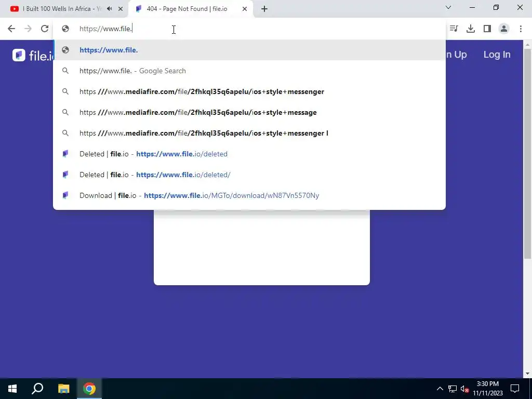Click the file.io logo in header
The image size is (532, 399).
(x=33, y=55)
